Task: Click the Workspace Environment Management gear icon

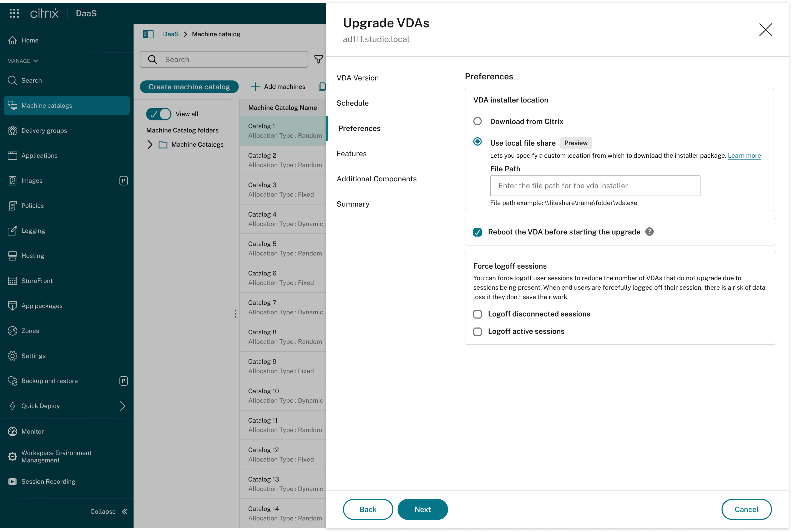Action: 13,457
